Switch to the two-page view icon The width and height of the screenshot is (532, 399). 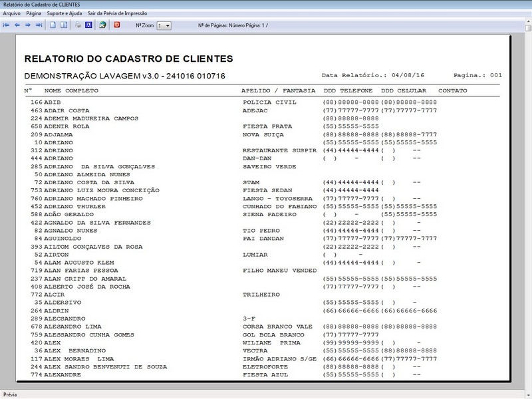tap(63, 25)
